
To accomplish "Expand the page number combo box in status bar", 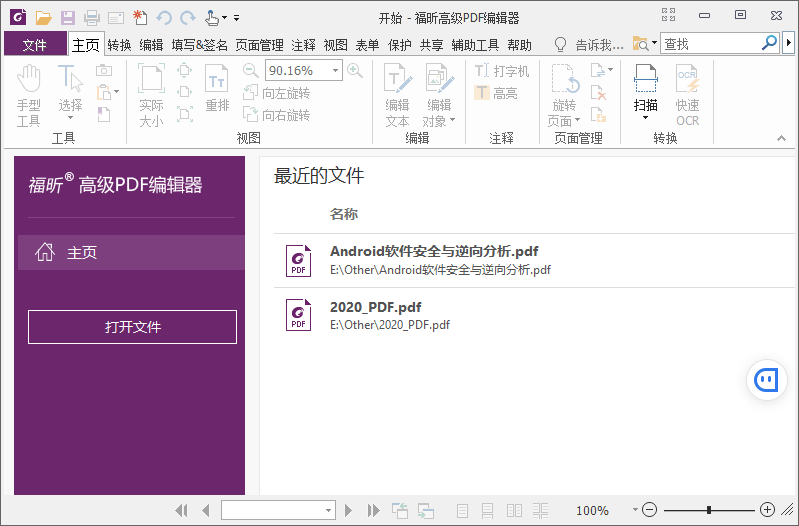I will pyautogui.click(x=328, y=510).
